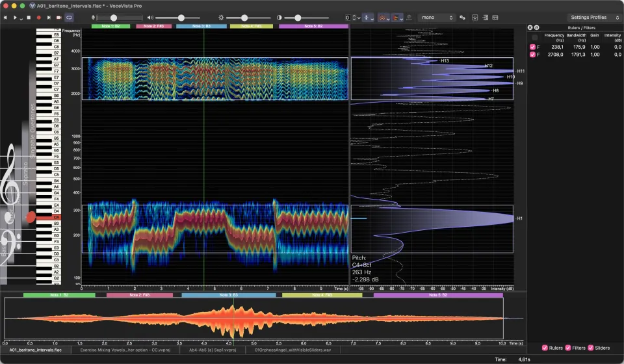The height and width of the screenshot is (364, 624).
Task: Skip to the beginning of the recording
Action: (x=5, y=18)
